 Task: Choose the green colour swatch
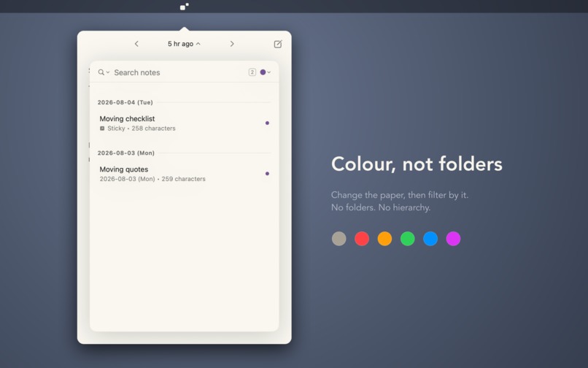(x=408, y=239)
